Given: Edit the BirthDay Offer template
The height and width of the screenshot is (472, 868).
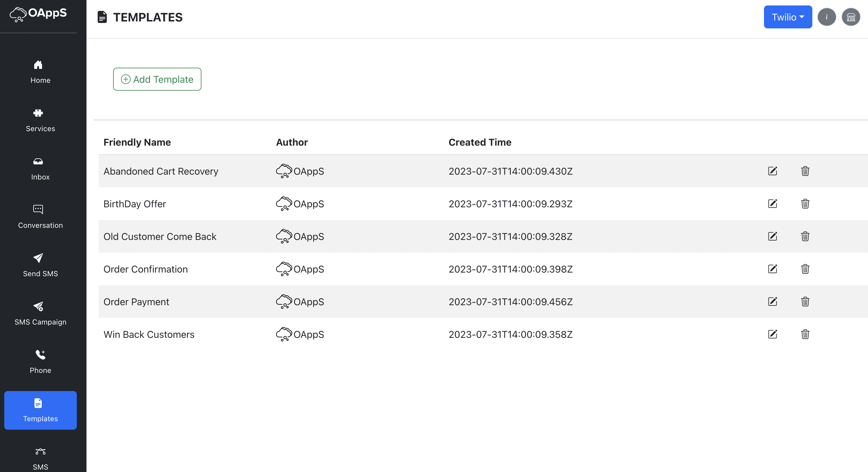Looking at the screenshot, I should (x=772, y=204).
